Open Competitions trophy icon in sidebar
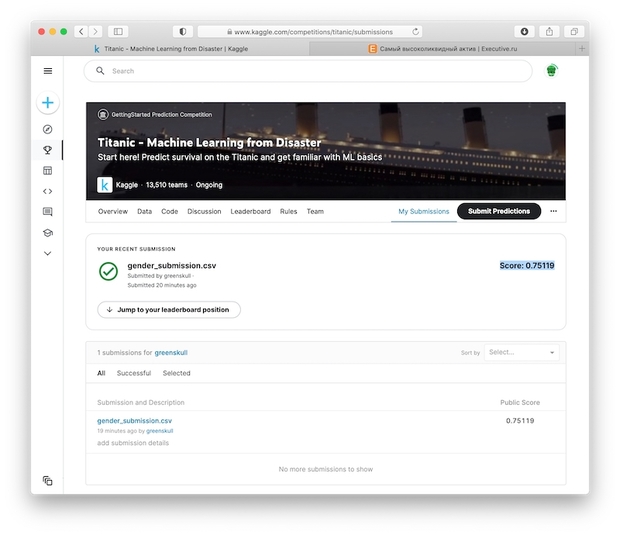Viewport: 620px width, 535px height. click(47, 150)
